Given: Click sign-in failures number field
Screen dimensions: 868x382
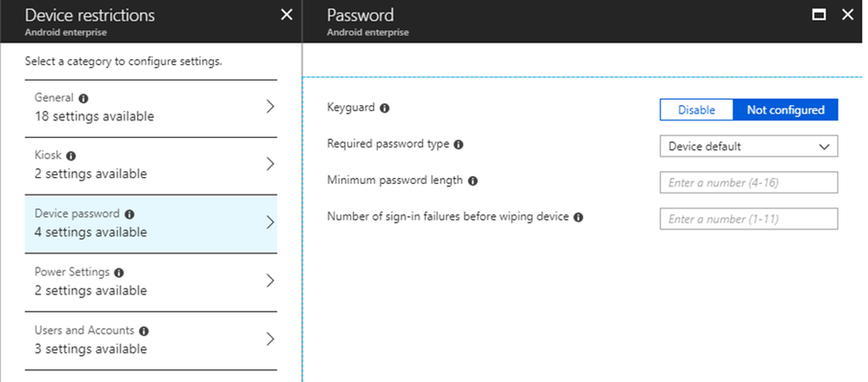Looking at the screenshot, I should coord(748,219).
